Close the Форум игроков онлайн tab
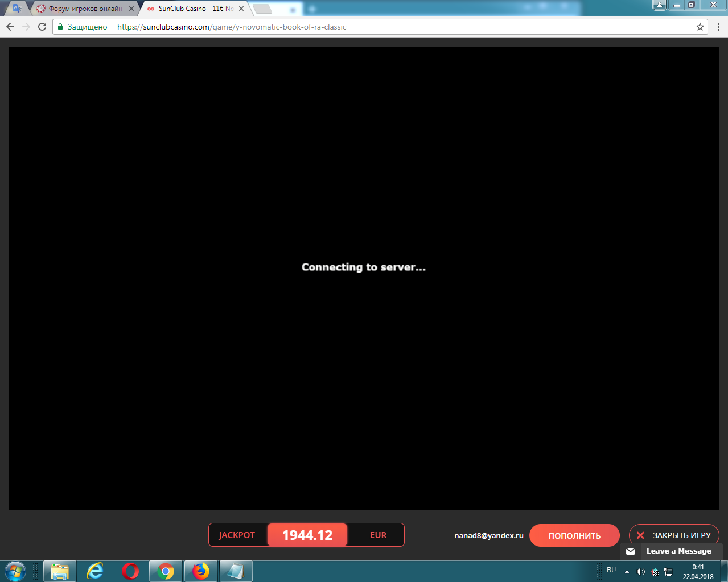728x582 pixels. coord(131,9)
